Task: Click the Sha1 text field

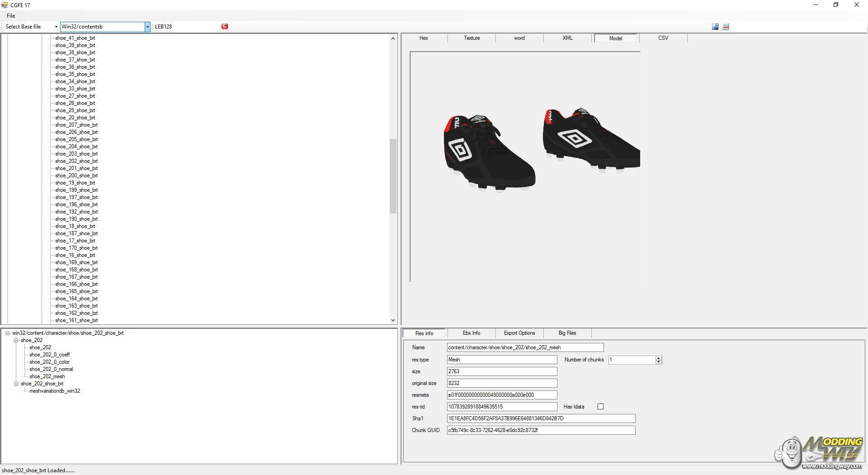Action: tap(541, 418)
